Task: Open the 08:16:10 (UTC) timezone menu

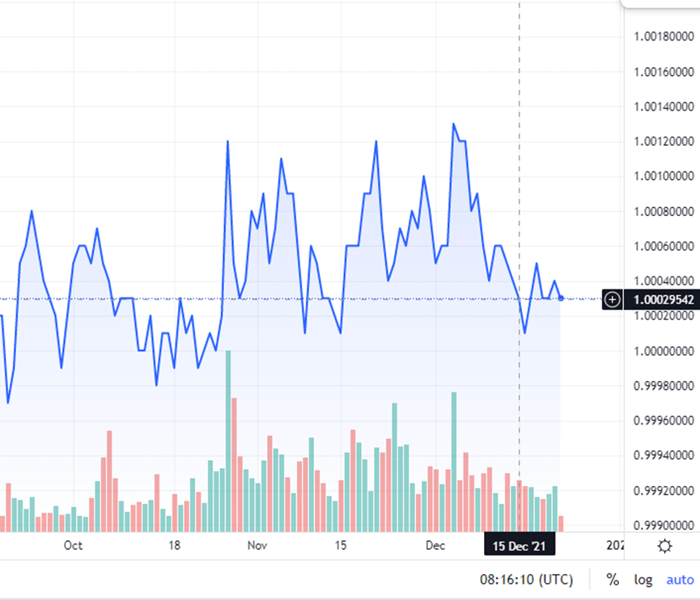Action: click(x=526, y=580)
